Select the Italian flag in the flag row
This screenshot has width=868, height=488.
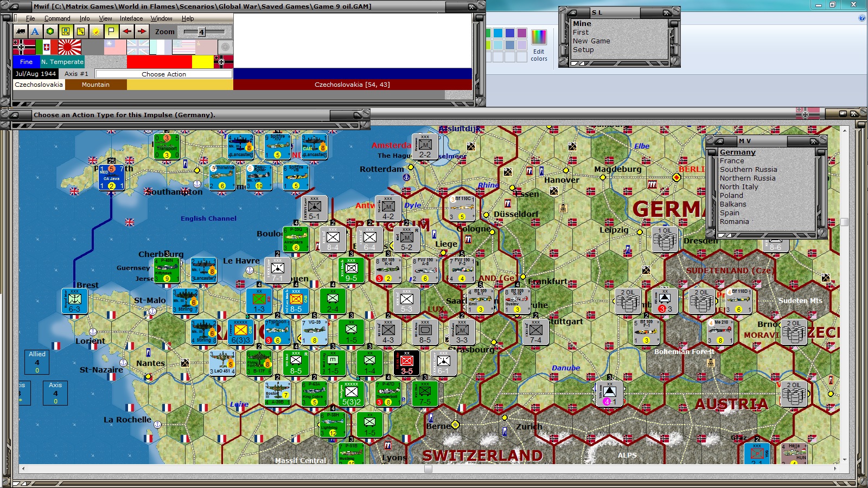[47, 47]
